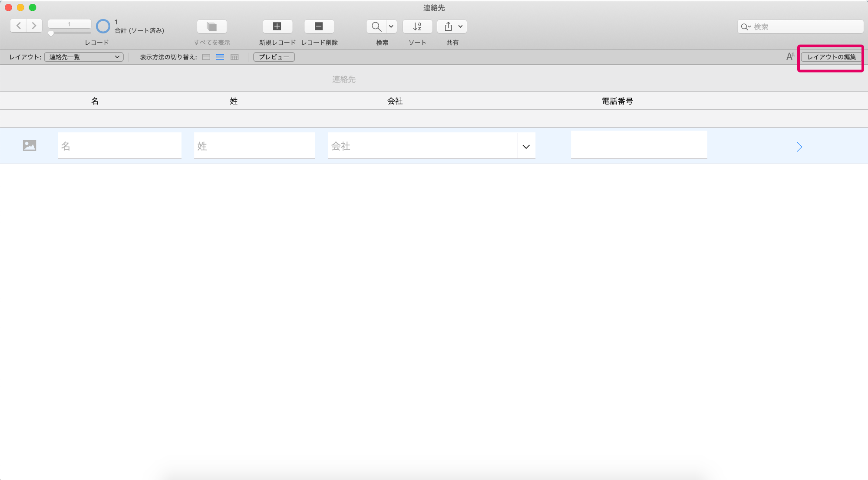The height and width of the screenshot is (480, 868).
Task: Open the layout dropdown 連絡先一覧
Action: click(84, 57)
